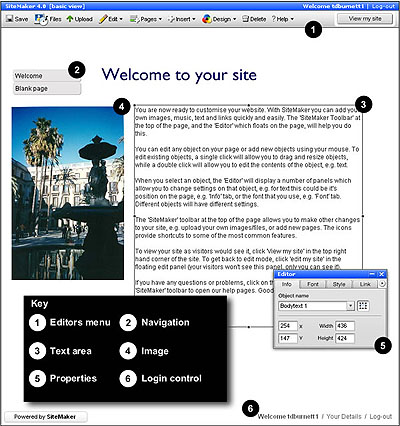The image size is (400, 426).
Task: Select the fountain photo image object
Action: click(x=68, y=193)
